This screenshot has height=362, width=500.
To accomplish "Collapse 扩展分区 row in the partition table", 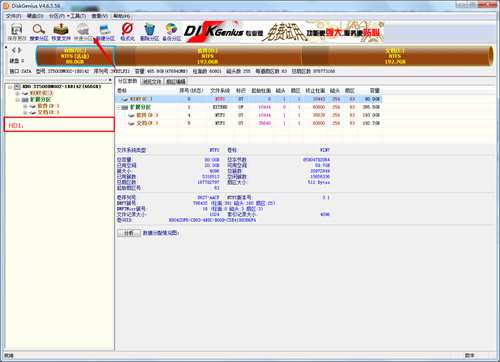I will point(119,107).
